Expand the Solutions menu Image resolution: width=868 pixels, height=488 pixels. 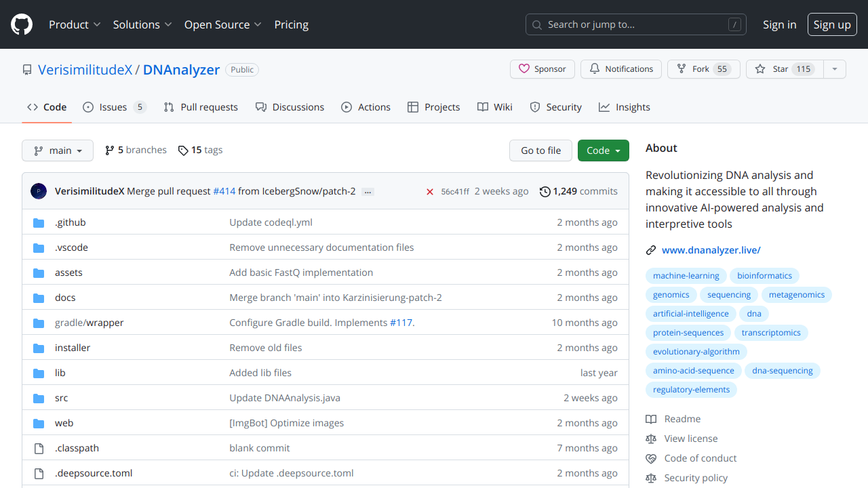point(142,24)
